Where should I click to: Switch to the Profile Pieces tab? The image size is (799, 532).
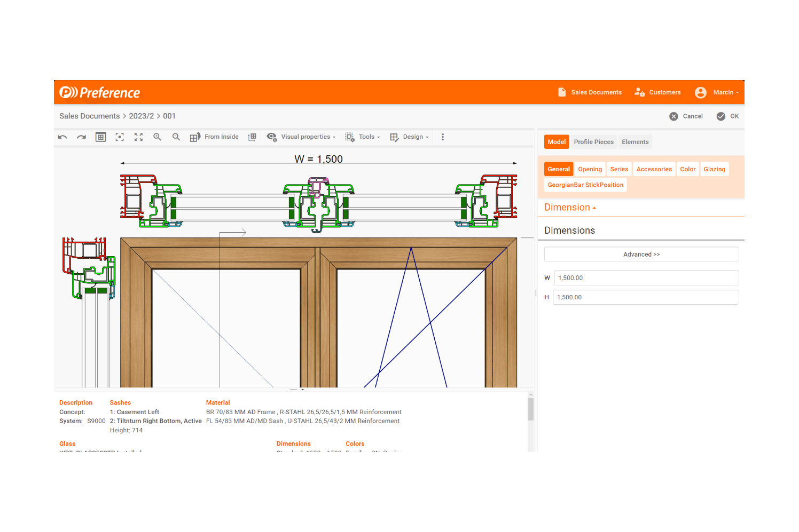(x=593, y=142)
